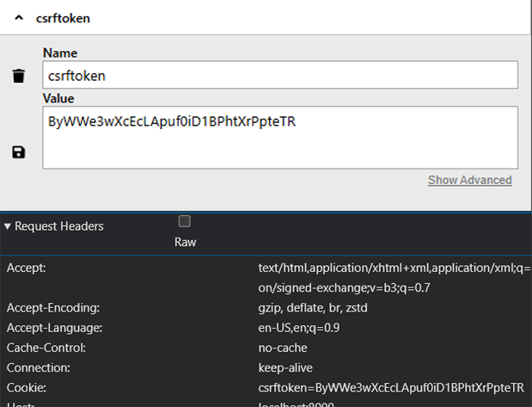The height and width of the screenshot is (407, 532).
Task: Delete the csrftoken cookie with trash icon
Action: tap(19, 77)
